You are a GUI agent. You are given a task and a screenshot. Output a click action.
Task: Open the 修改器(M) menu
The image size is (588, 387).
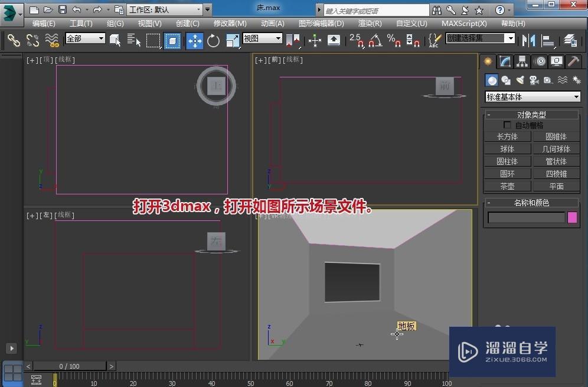[230, 23]
